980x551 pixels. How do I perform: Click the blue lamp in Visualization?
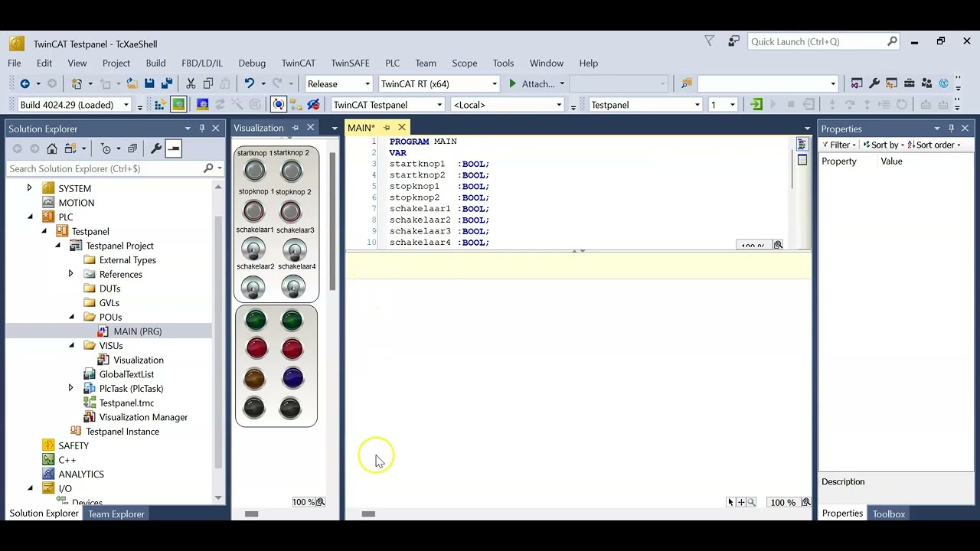tap(292, 378)
